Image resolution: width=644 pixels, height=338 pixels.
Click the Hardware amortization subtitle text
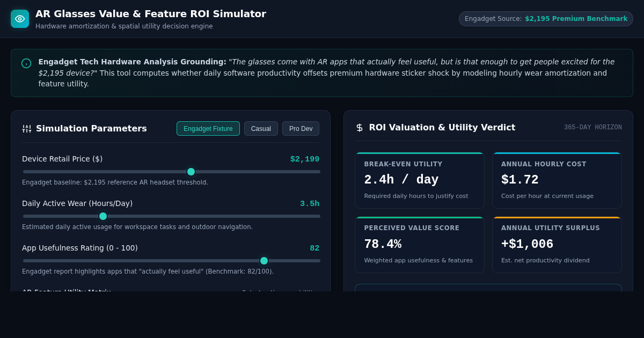pyautogui.click(x=124, y=26)
